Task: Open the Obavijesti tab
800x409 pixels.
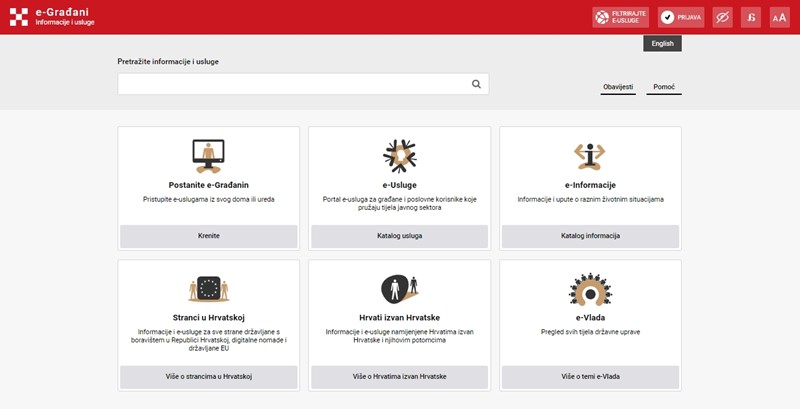Action: [618, 88]
